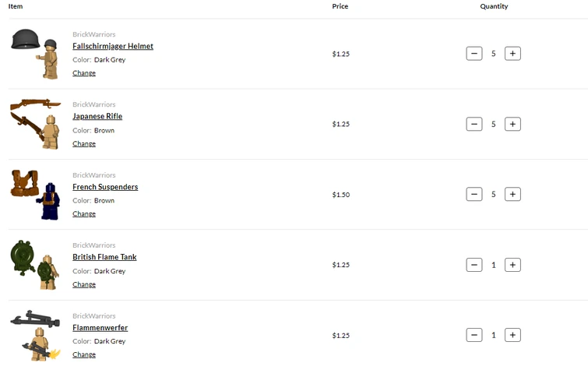Increase quantity of Fallschirmjager Helmet
The width and height of the screenshot is (588, 370).
(512, 54)
